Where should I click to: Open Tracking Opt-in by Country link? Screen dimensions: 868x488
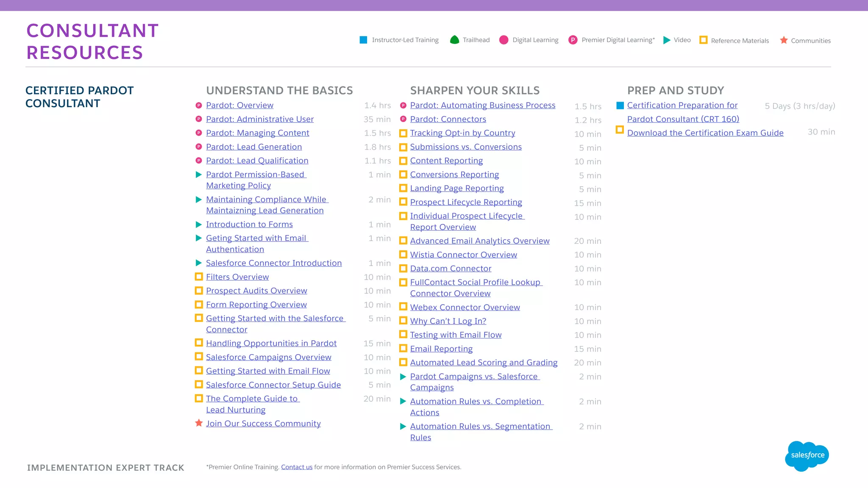[462, 133]
